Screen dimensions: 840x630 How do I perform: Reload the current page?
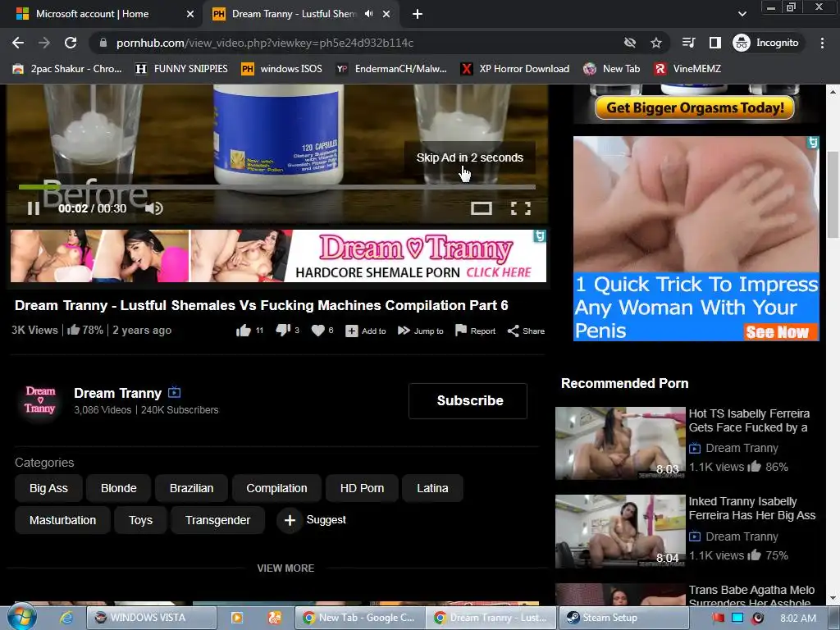[x=71, y=43]
